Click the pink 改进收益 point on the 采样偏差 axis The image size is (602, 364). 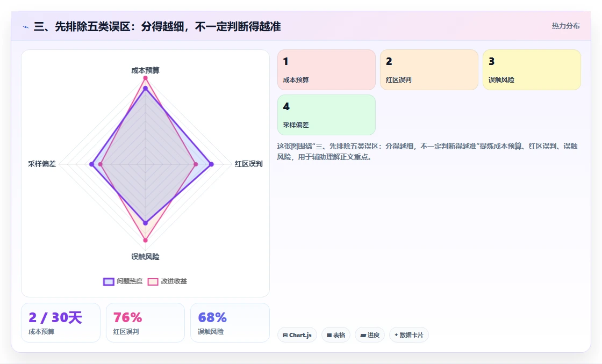[x=100, y=164]
